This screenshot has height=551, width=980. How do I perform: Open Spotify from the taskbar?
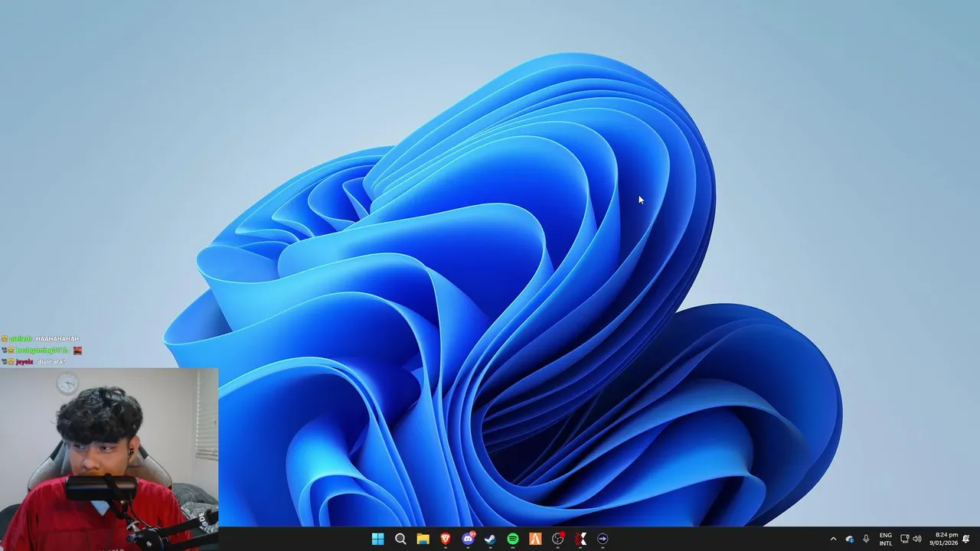point(513,539)
